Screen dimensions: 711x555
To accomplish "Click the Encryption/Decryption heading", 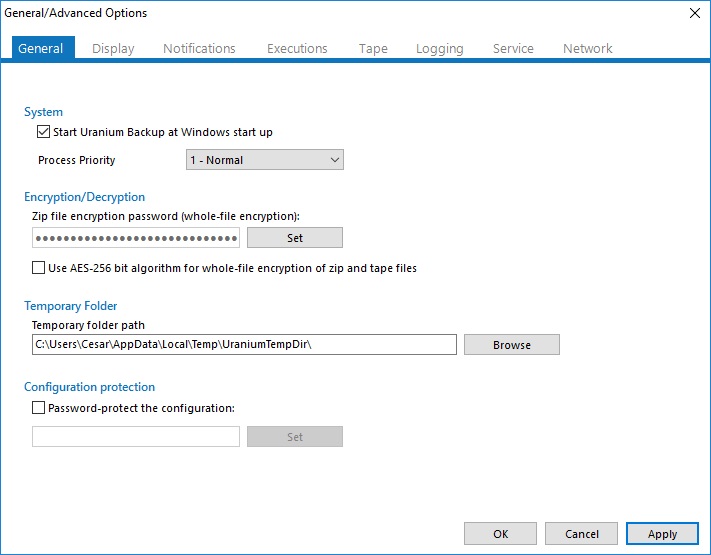I will coord(84,197).
